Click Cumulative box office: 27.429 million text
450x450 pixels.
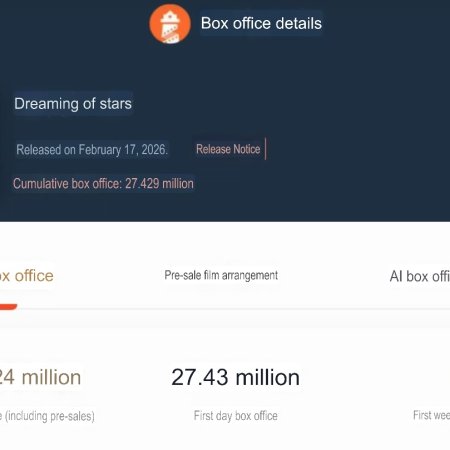click(103, 184)
